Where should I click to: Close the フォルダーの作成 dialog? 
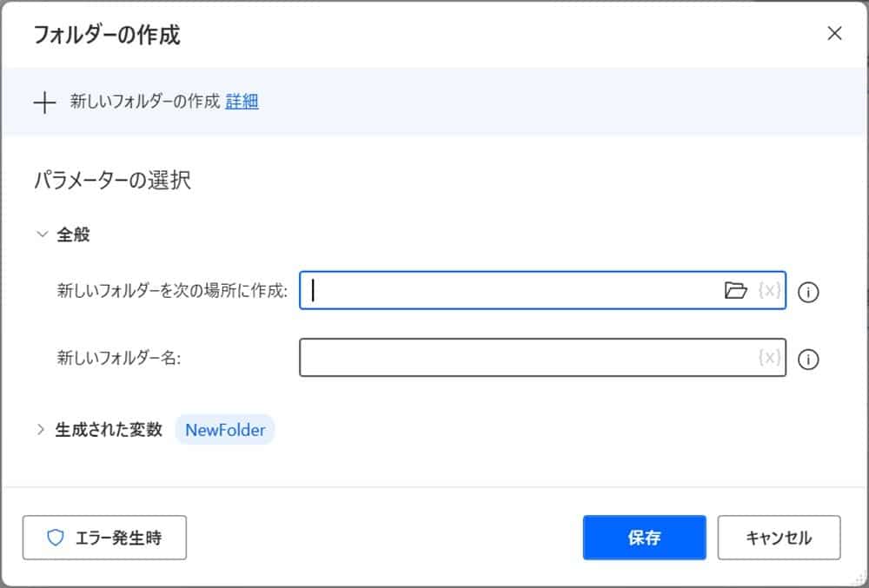(834, 34)
